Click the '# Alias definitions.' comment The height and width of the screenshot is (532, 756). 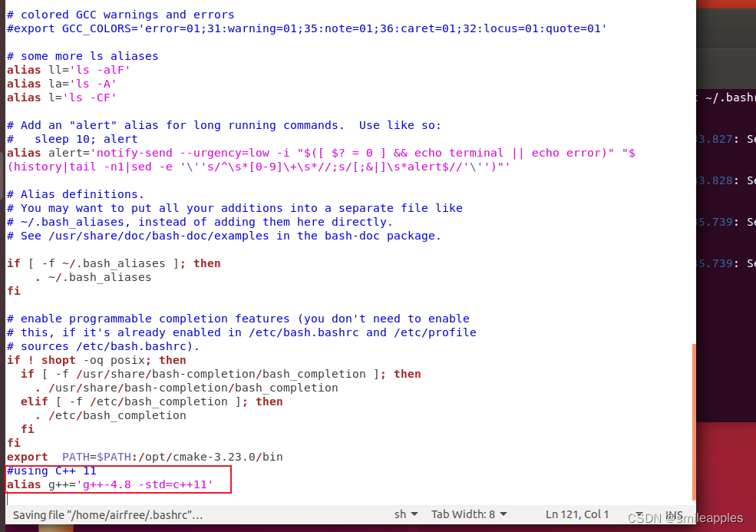(x=76, y=194)
